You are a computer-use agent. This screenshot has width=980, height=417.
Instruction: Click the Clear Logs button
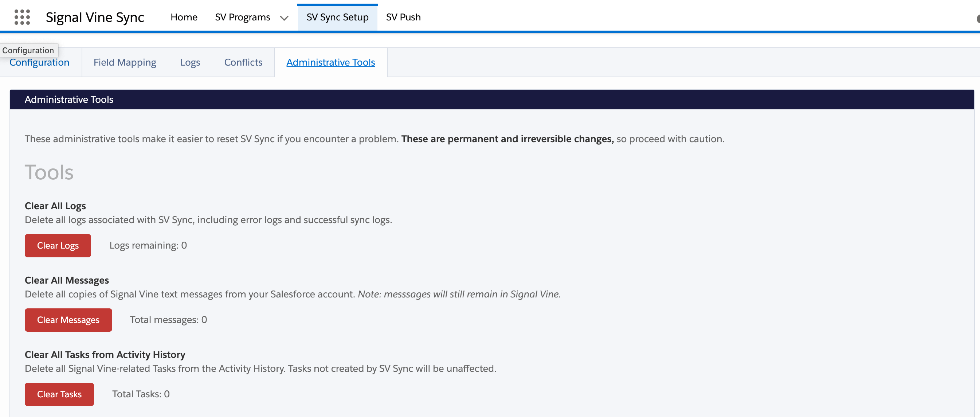tap(58, 245)
